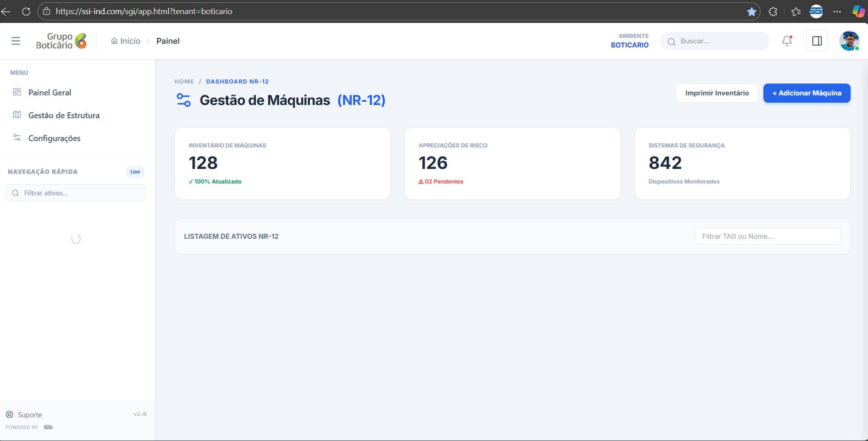Click the SSI powered-by logo

[48, 427]
